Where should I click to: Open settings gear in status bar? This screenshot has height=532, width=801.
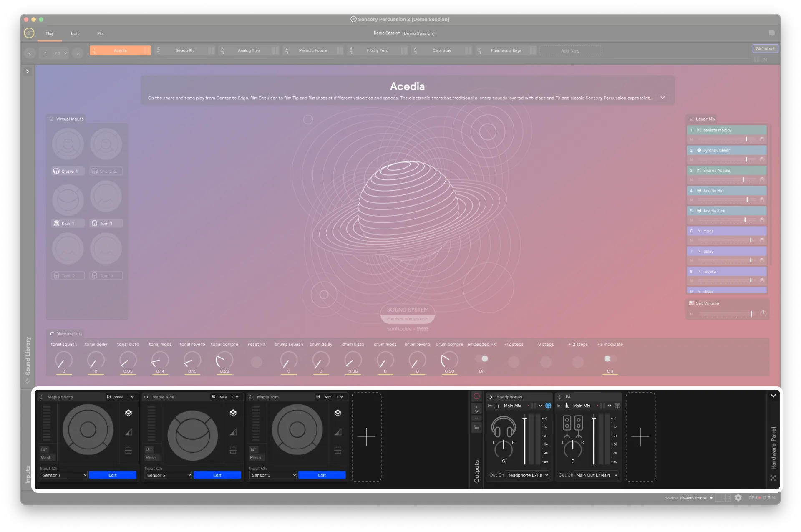(738, 498)
